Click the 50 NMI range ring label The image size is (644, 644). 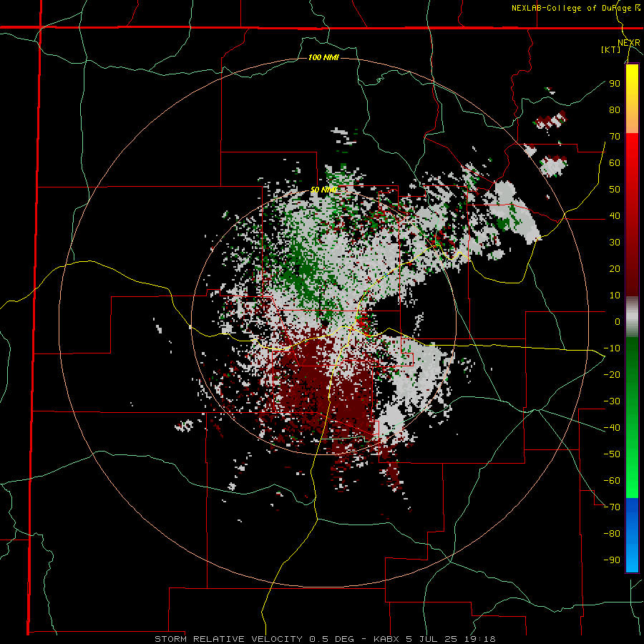[323, 190]
